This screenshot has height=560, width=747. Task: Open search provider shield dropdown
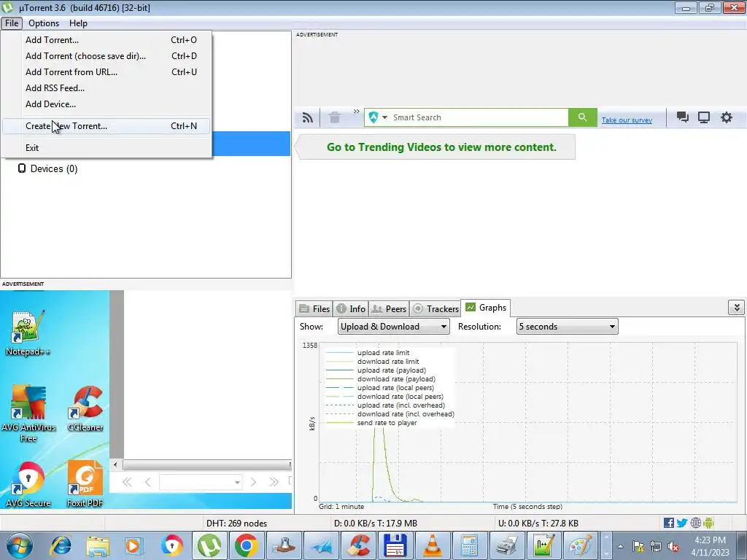[x=378, y=117]
